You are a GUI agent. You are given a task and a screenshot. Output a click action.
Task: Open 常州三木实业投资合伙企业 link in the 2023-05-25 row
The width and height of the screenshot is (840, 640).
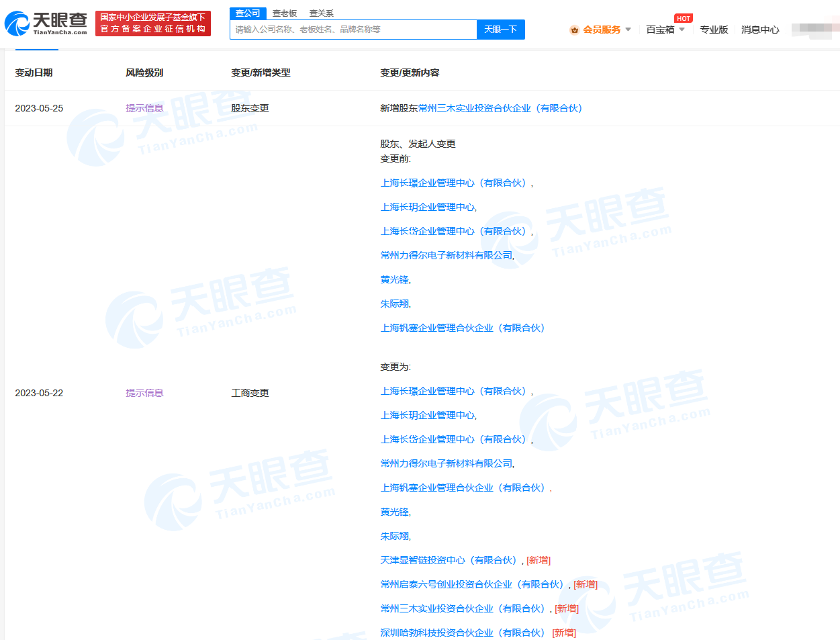[x=500, y=108]
